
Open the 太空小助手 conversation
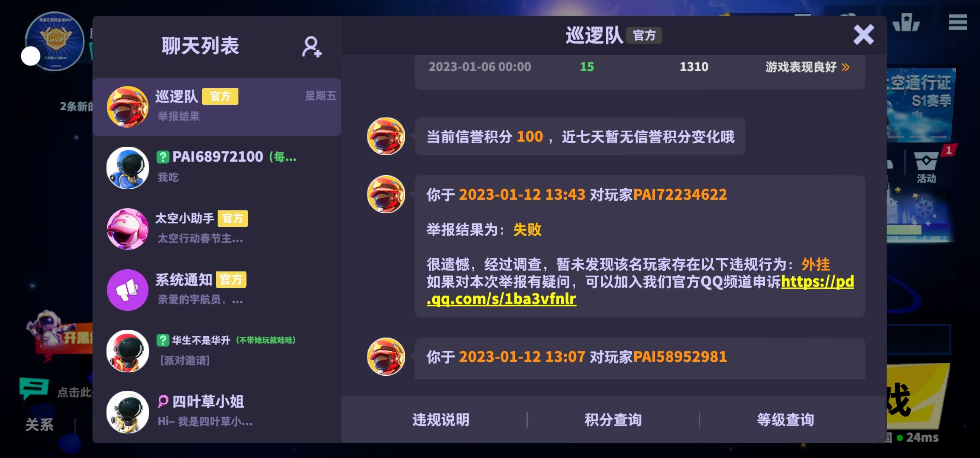[x=217, y=229]
